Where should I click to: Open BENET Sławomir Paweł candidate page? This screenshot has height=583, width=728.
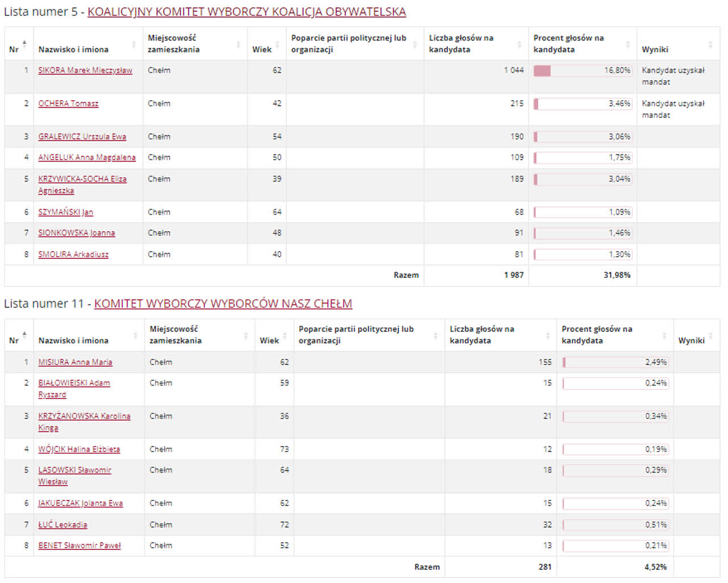click(79, 545)
